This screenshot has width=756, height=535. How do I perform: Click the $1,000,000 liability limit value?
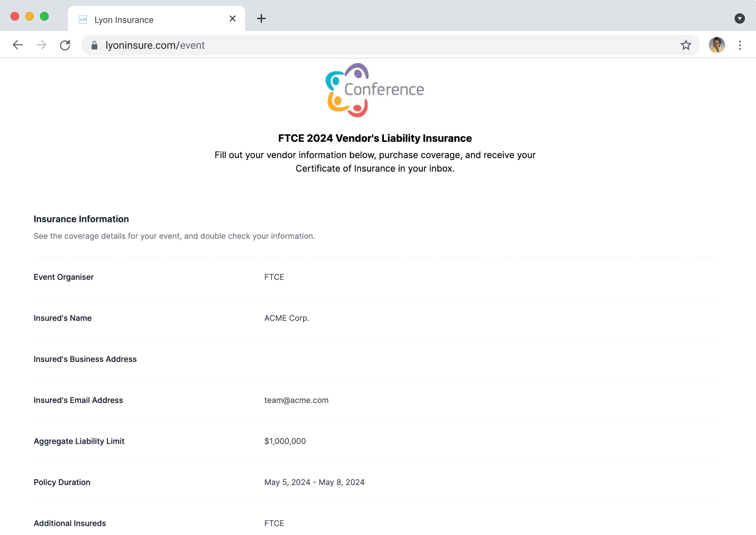[x=285, y=441]
